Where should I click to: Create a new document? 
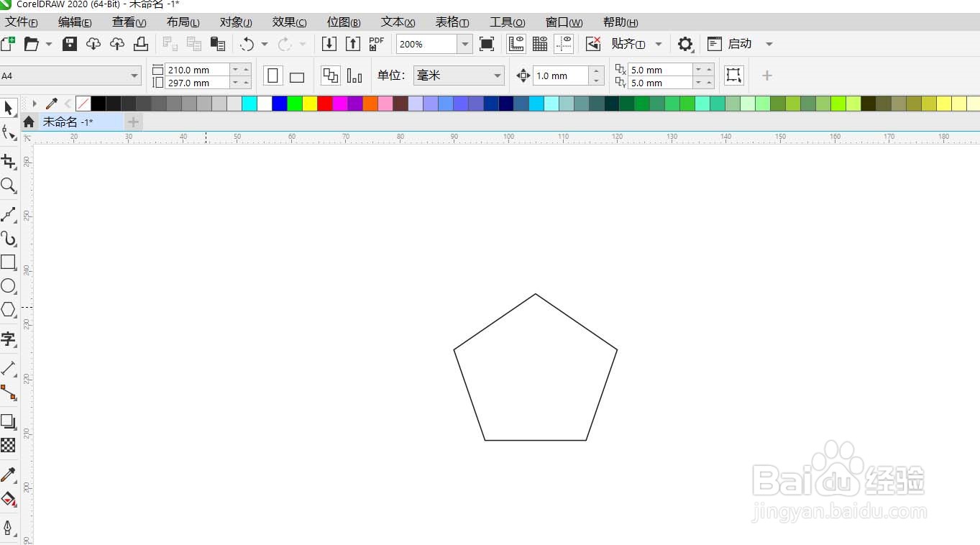click(7, 44)
